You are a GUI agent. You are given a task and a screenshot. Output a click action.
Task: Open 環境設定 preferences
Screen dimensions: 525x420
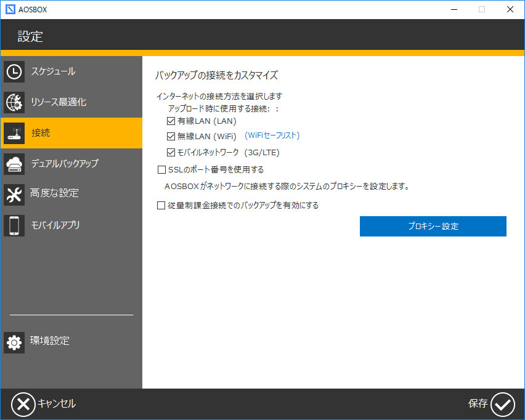(71, 342)
